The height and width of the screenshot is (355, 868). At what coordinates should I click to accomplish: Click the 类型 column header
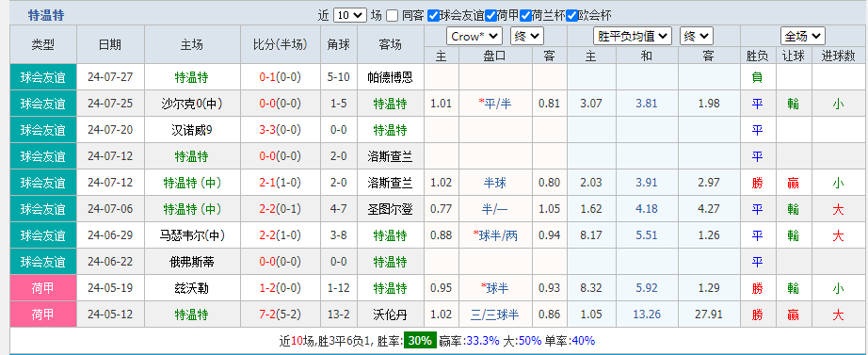[43, 44]
